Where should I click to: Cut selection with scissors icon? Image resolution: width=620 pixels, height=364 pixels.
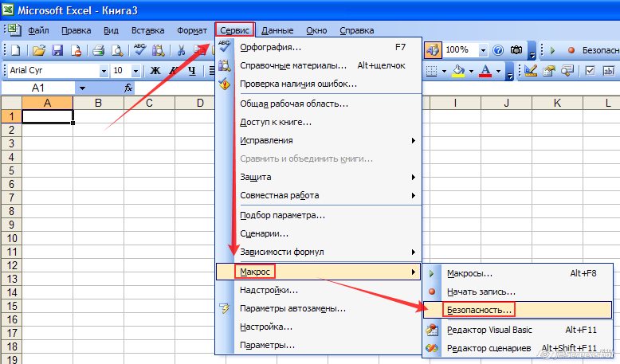[181, 50]
